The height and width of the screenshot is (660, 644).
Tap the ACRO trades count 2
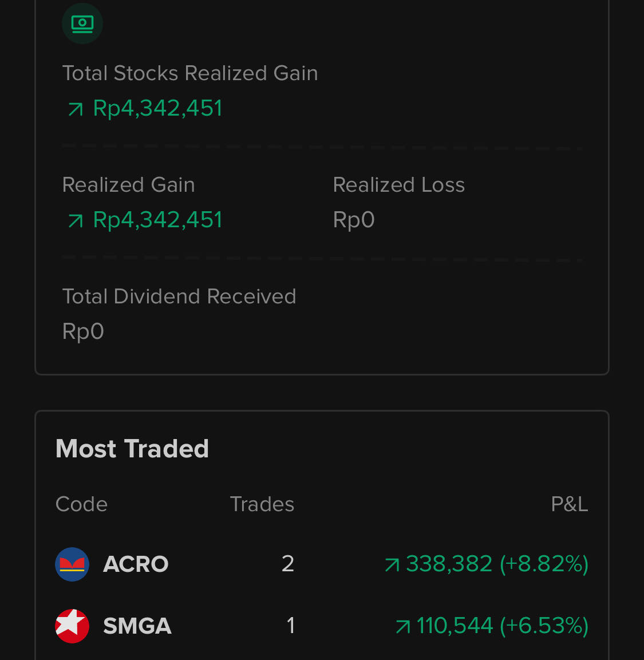(288, 564)
